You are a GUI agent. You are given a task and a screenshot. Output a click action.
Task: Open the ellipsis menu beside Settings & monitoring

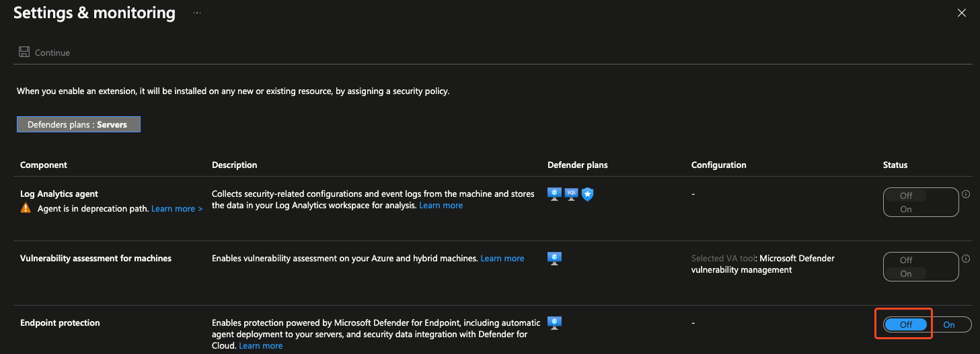[x=197, y=13]
